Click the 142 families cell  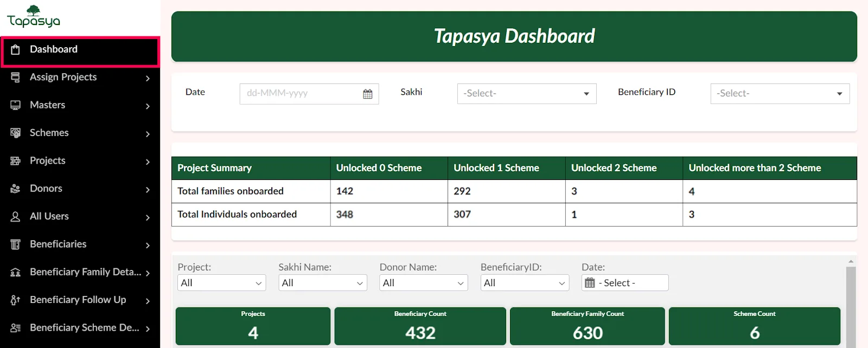[x=389, y=191]
